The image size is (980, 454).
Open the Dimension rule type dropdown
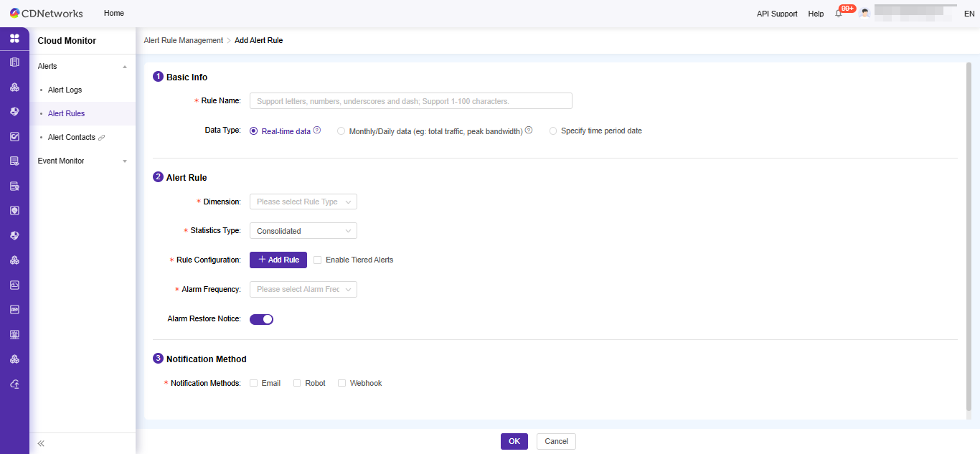(303, 202)
